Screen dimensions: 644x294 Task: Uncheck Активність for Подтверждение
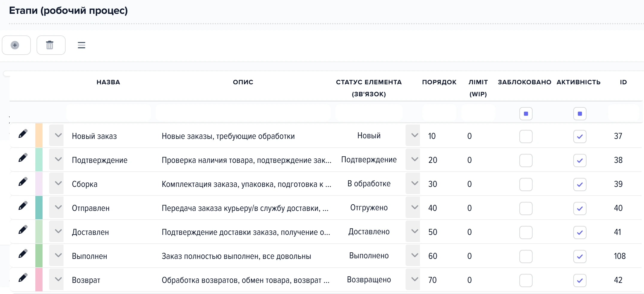[580, 160]
